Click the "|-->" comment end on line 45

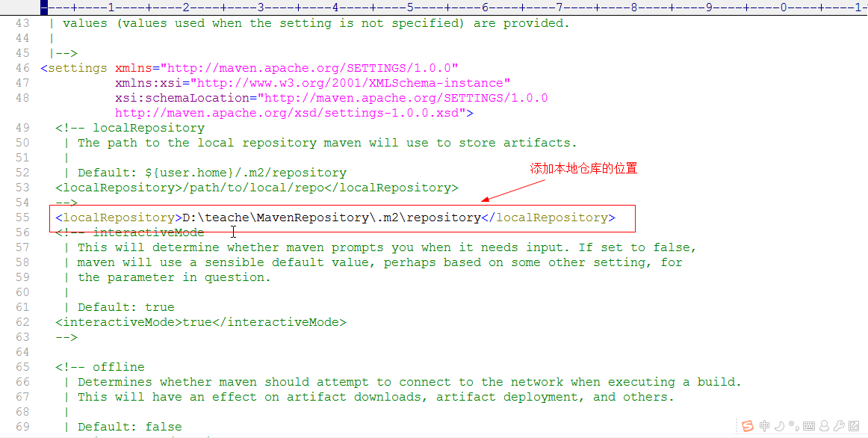(63, 53)
